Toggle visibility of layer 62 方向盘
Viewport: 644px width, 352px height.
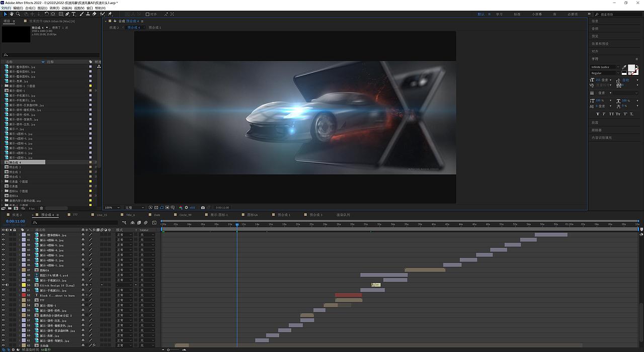[x=3, y=345]
